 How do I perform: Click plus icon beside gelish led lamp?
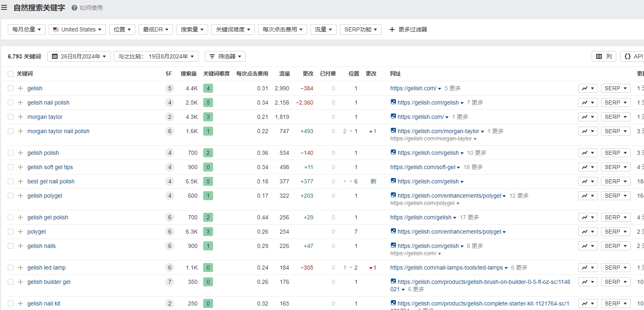[x=20, y=268]
